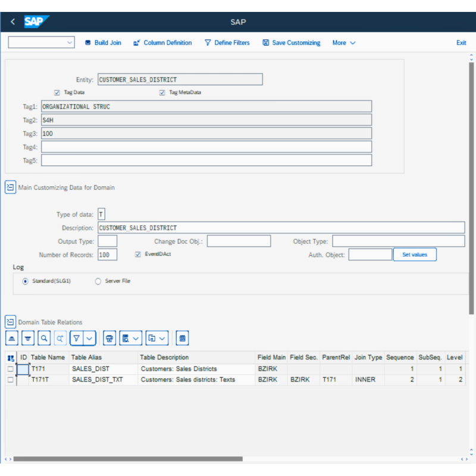
Task: Click the find magnifier icon in table toolbar
Action: point(44,338)
